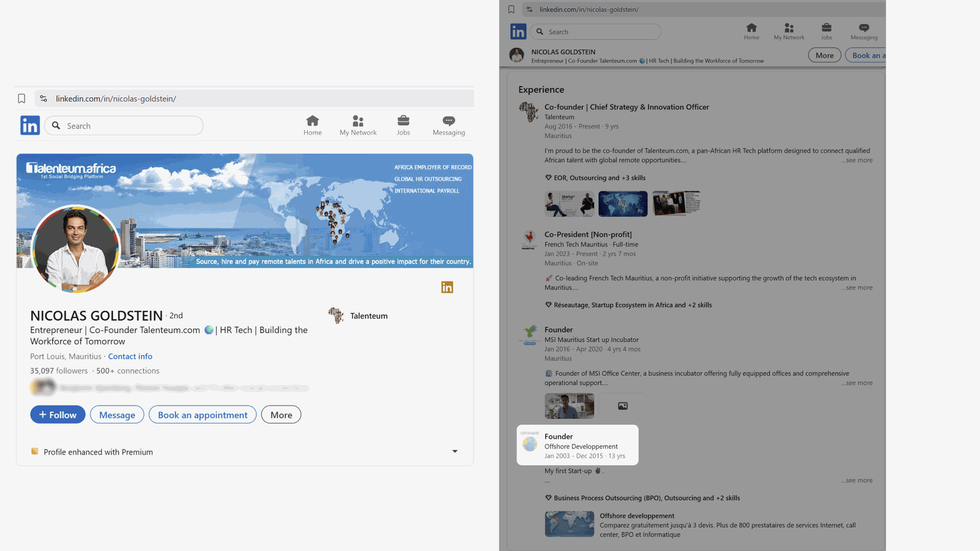
Task: Click the More button on the profile card
Action: [x=281, y=415]
